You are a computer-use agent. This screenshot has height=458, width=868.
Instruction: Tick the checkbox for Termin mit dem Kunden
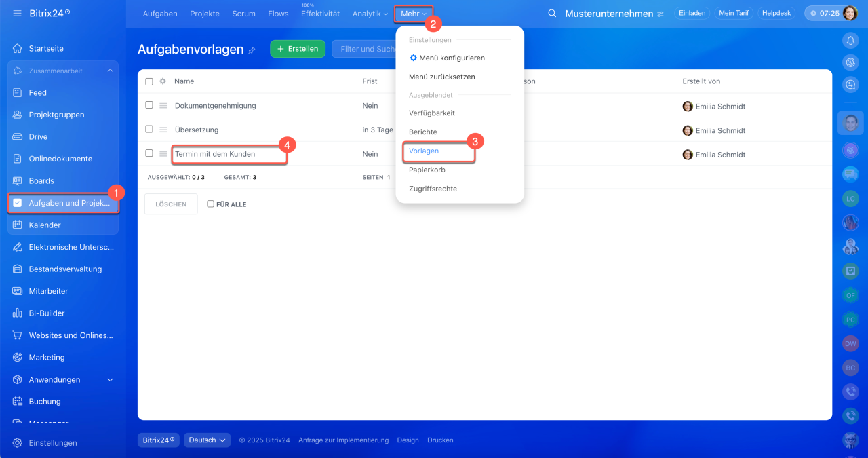(x=149, y=153)
